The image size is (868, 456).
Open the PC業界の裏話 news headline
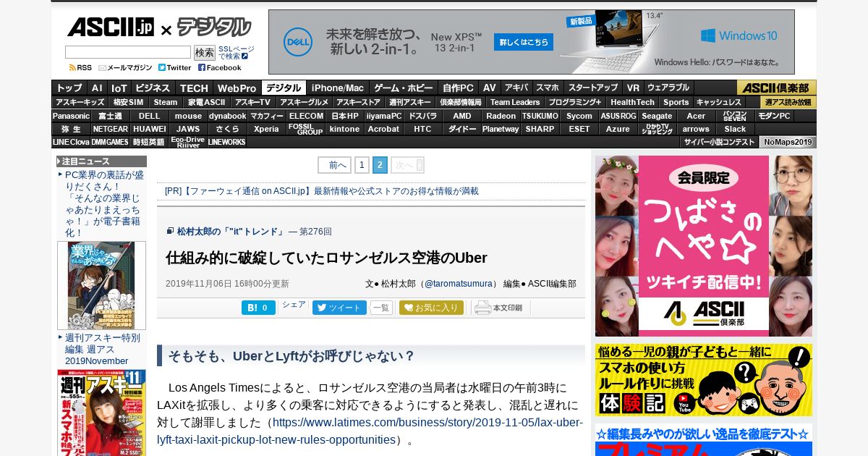[104, 204]
